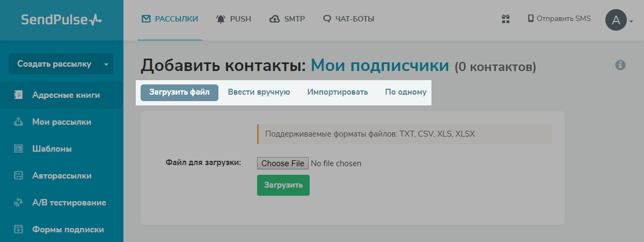
Task: Click the Файл для загрузки label
Action: tap(203, 162)
